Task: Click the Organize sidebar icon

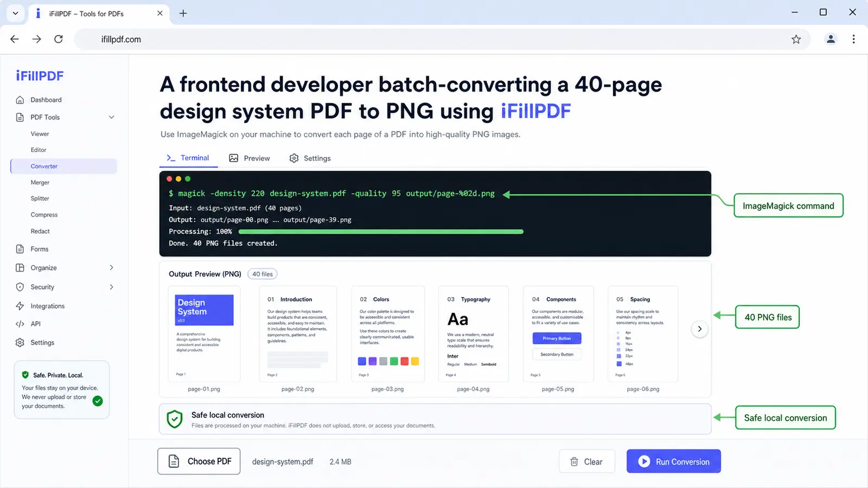Action: 20,268
